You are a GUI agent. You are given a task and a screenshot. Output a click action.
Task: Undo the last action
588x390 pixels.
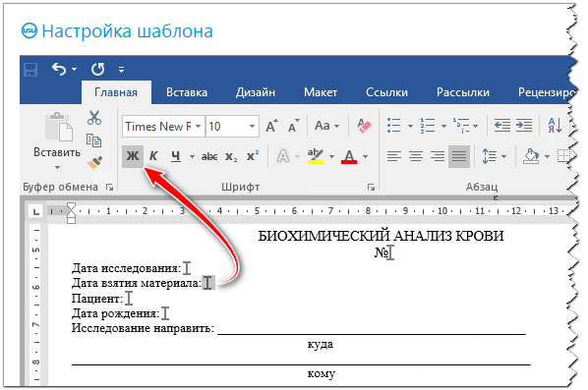click(x=59, y=69)
